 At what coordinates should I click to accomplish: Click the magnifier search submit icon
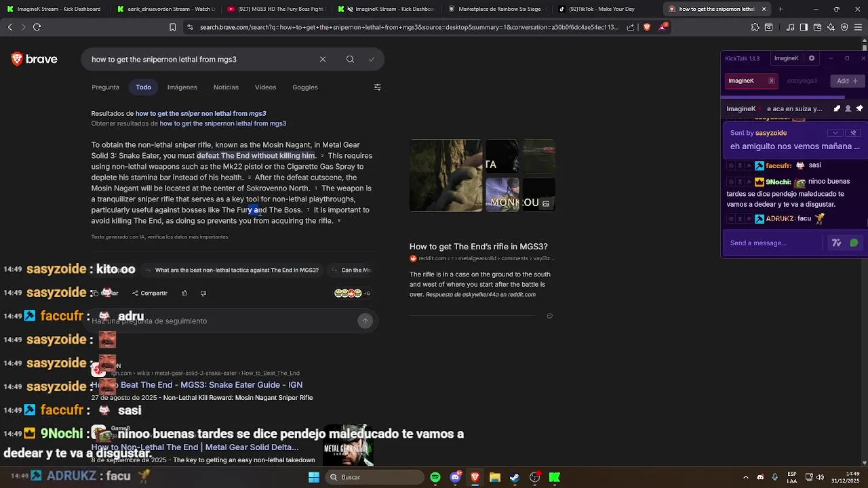[350, 60]
